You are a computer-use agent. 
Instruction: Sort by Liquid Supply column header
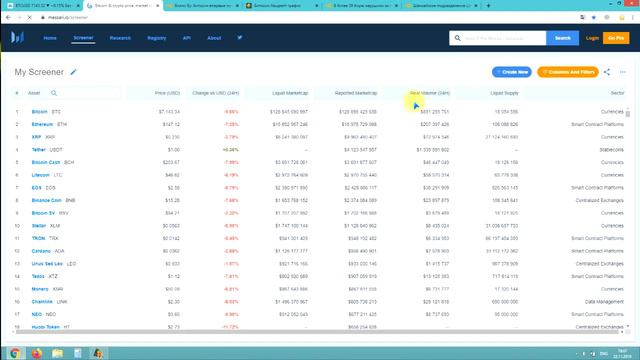click(504, 93)
